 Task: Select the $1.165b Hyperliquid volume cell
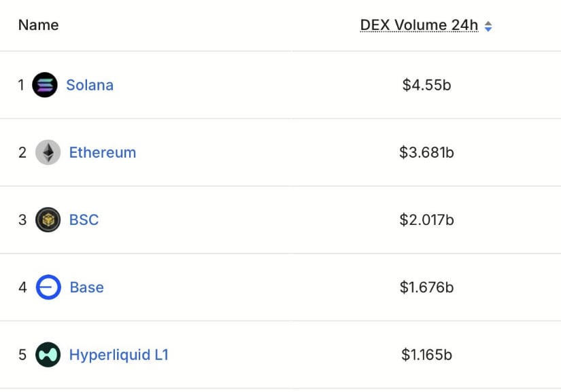426,355
